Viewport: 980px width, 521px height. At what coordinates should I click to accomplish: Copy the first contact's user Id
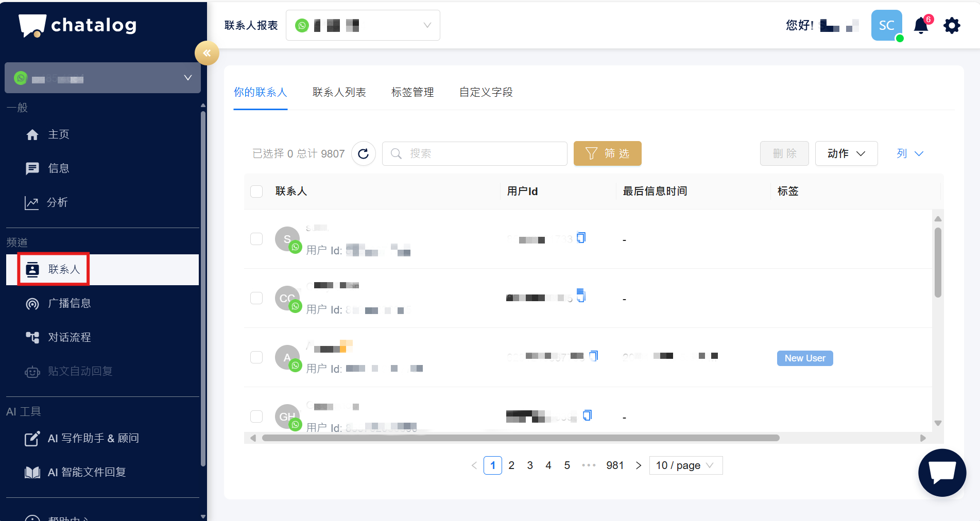tap(581, 238)
